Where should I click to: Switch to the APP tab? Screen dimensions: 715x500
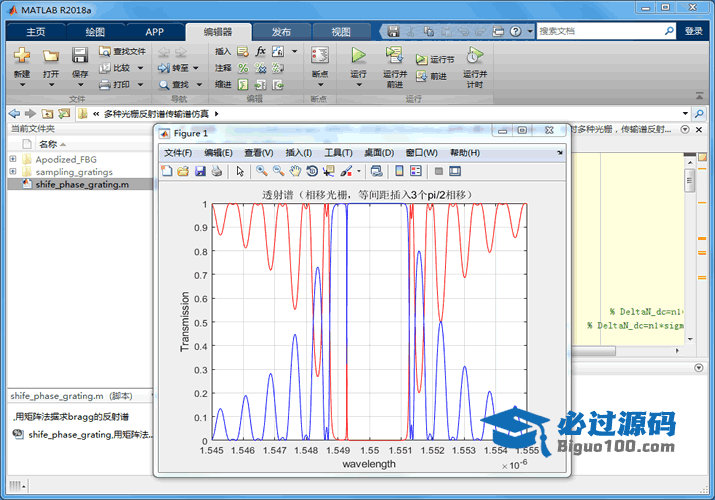pyautogui.click(x=155, y=31)
